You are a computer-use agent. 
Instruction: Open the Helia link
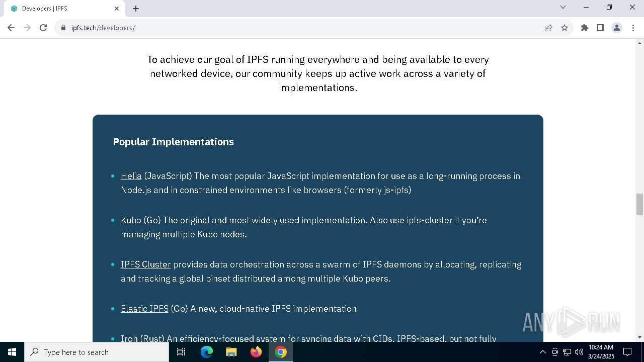click(131, 176)
